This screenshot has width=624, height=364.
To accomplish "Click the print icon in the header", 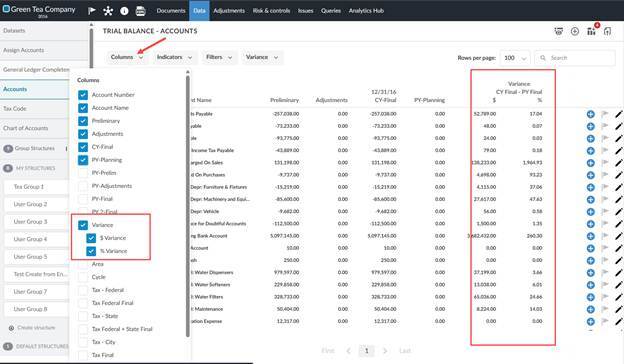I will (x=140, y=11).
